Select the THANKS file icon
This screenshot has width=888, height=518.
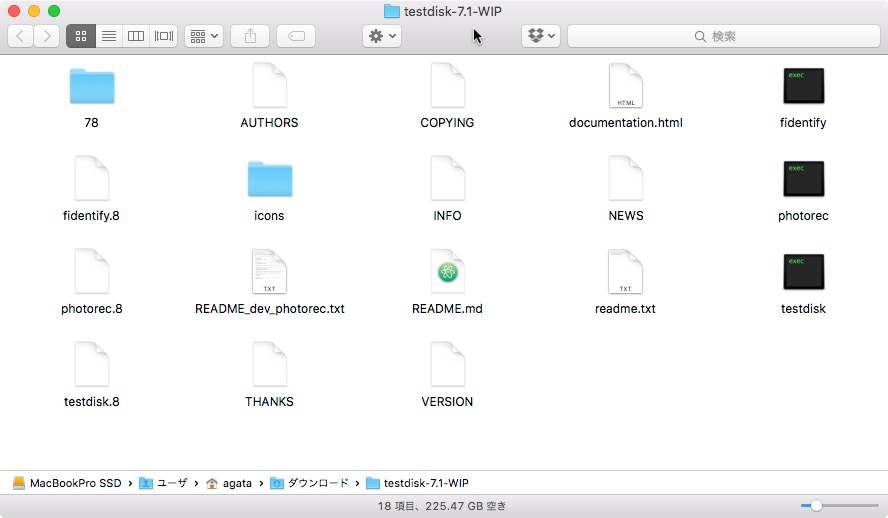tap(270, 364)
